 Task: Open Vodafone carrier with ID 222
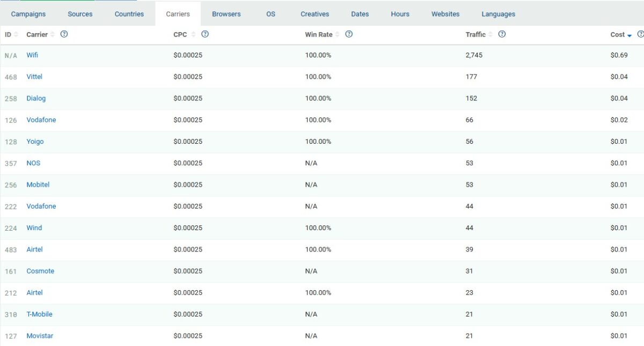[x=41, y=206]
